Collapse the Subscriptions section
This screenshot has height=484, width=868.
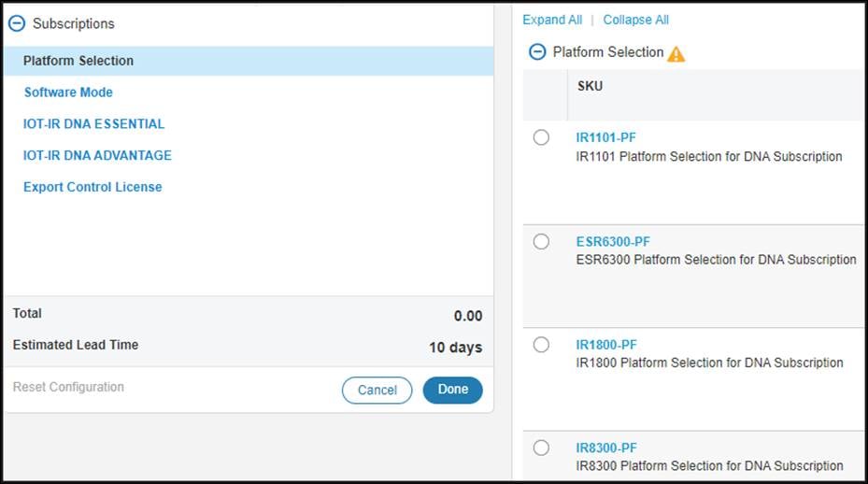pos(17,23)
